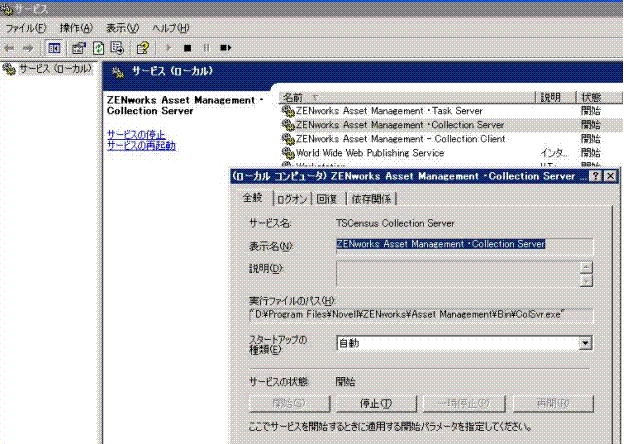The width and height of the screenshot is (640, 444).
Task: Switch to the 全般 tab
Action: pos(252,198)
